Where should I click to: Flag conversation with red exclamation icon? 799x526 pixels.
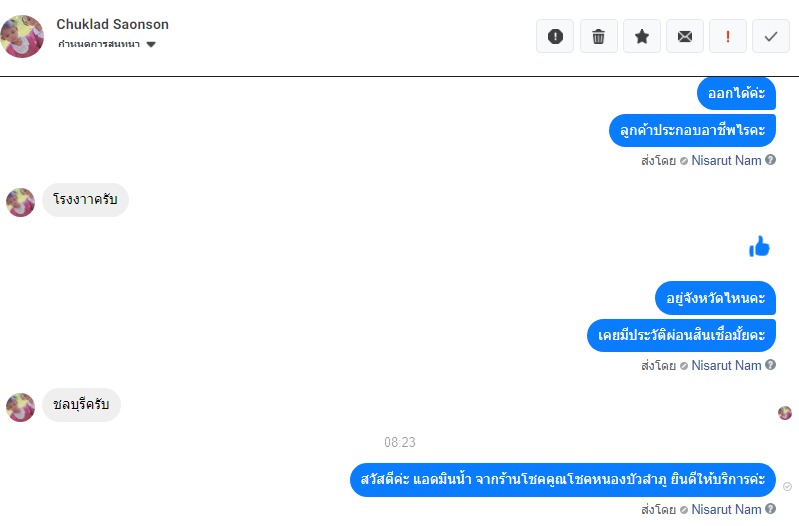[x=728, y=36]
